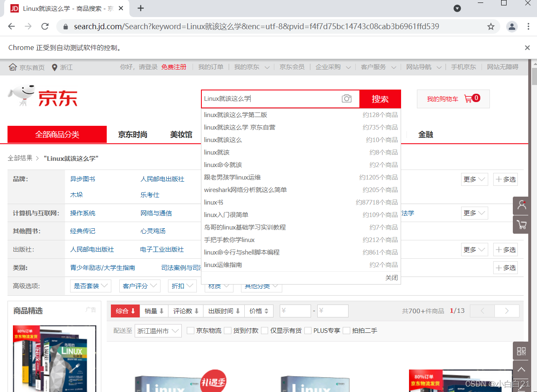Open 更多 dropdown in 出版社 row
The height and width of the screenshot is (392, 537).
[x=474, y=250]
